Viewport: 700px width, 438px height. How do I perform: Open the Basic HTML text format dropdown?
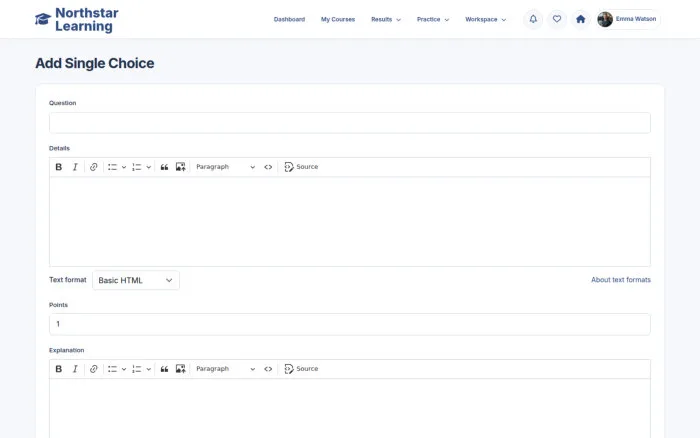pos(136,280)
